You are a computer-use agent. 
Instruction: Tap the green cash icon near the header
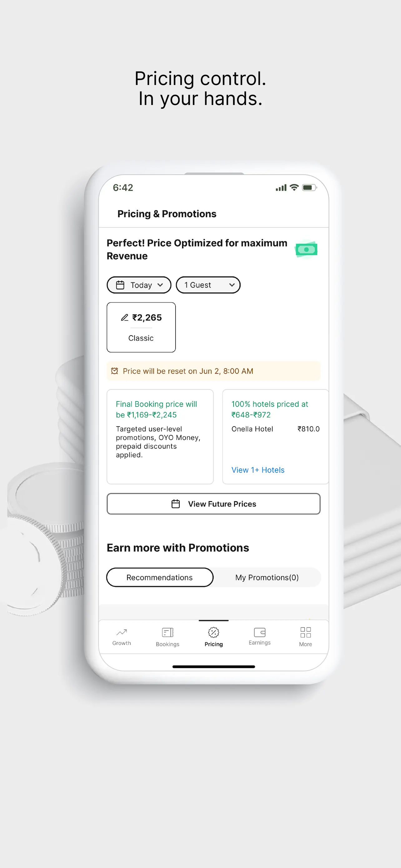[x=306, y=249]
